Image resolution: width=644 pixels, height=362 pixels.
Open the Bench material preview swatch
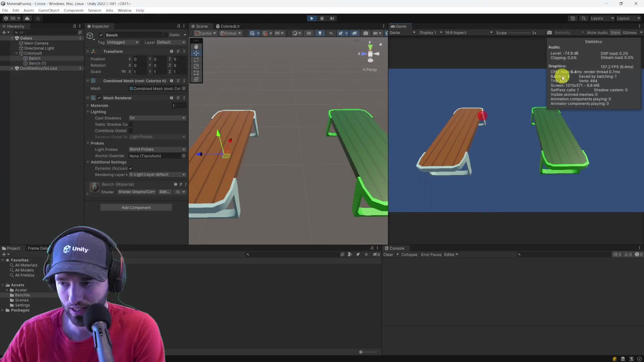pyautogui.click(x=94, y=187)
